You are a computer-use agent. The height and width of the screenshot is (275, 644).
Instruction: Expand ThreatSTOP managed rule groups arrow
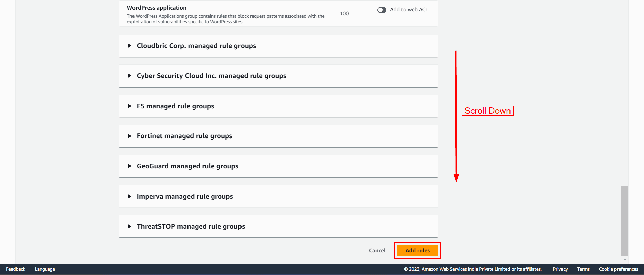[129, 227]
